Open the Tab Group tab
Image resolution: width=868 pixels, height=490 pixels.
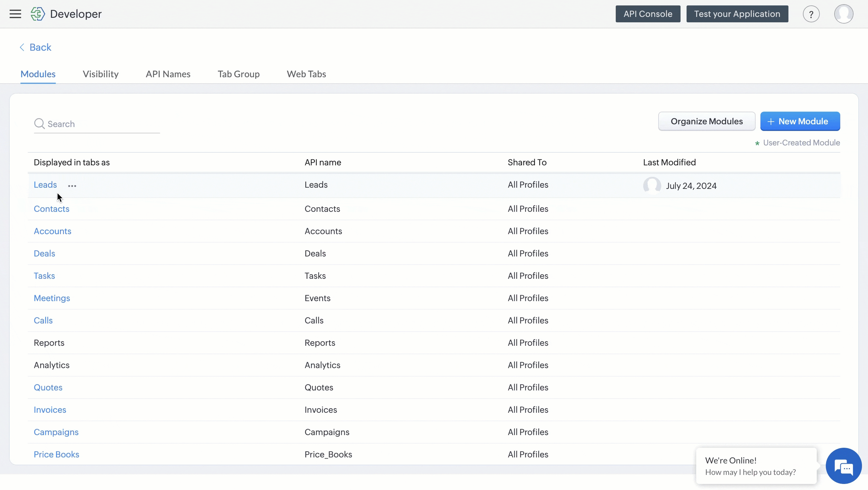[x=238, y=74]
